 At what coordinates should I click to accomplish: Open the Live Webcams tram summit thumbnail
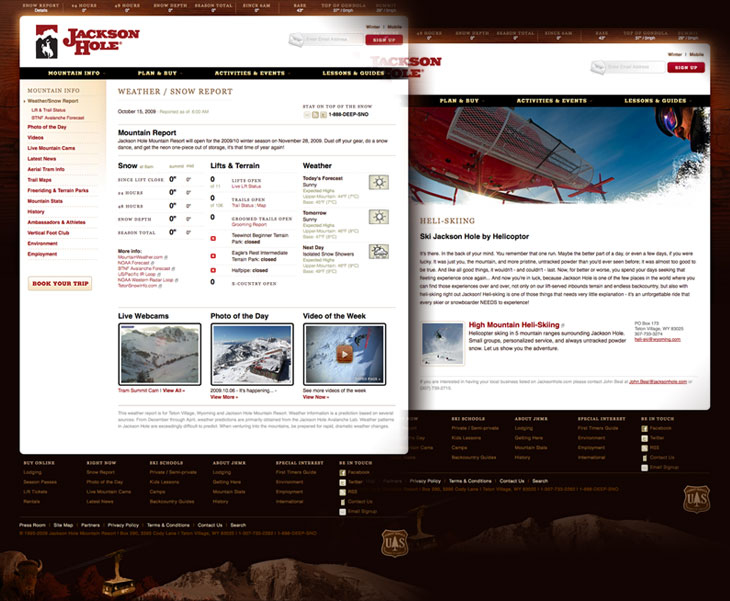click(x=160, y=354)
